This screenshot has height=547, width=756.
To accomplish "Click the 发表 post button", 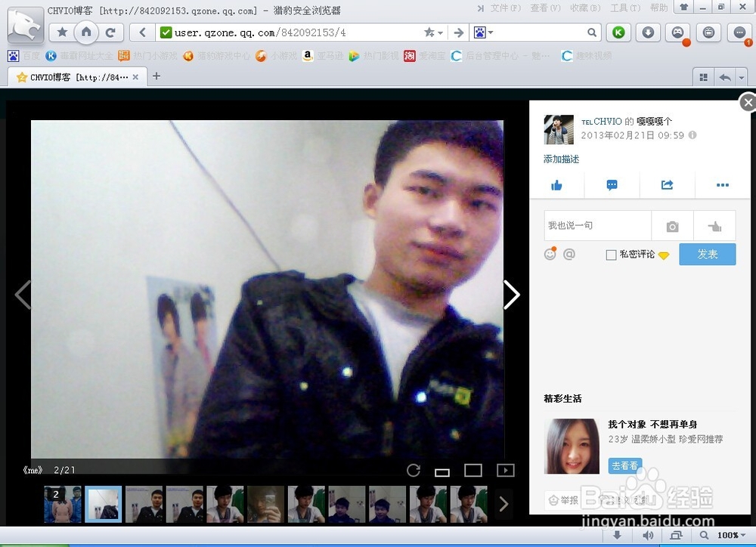I will 708,254.
